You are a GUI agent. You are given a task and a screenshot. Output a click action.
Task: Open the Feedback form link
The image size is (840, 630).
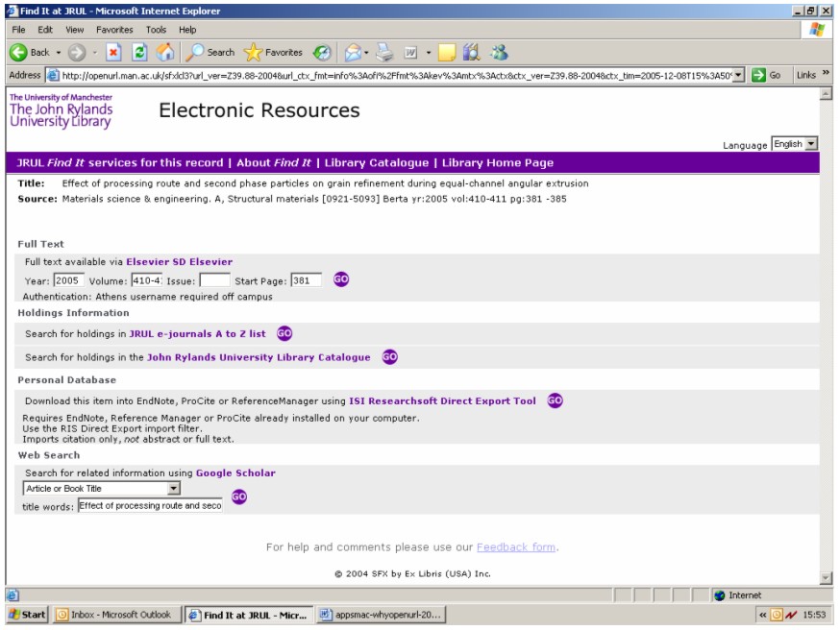(x=516, y=547)
